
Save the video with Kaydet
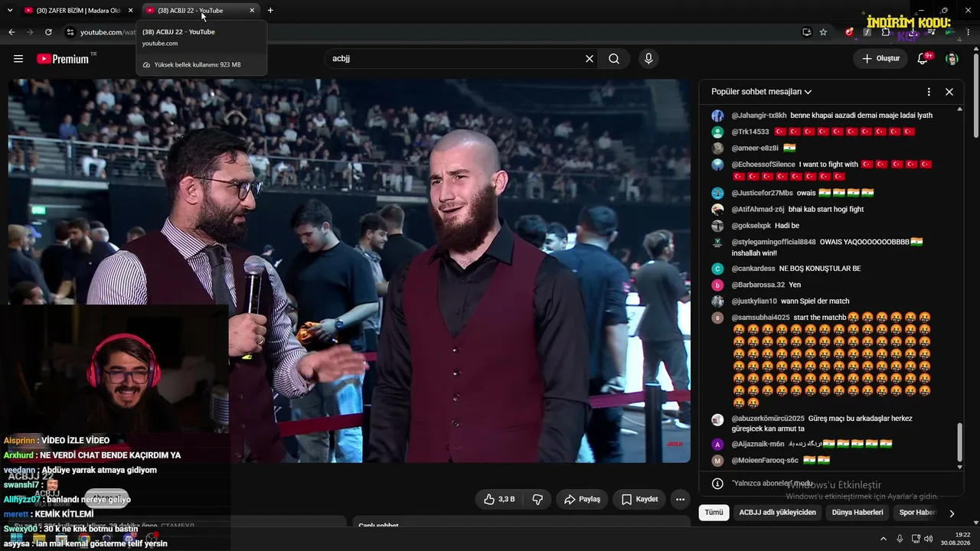pos(639,499)
